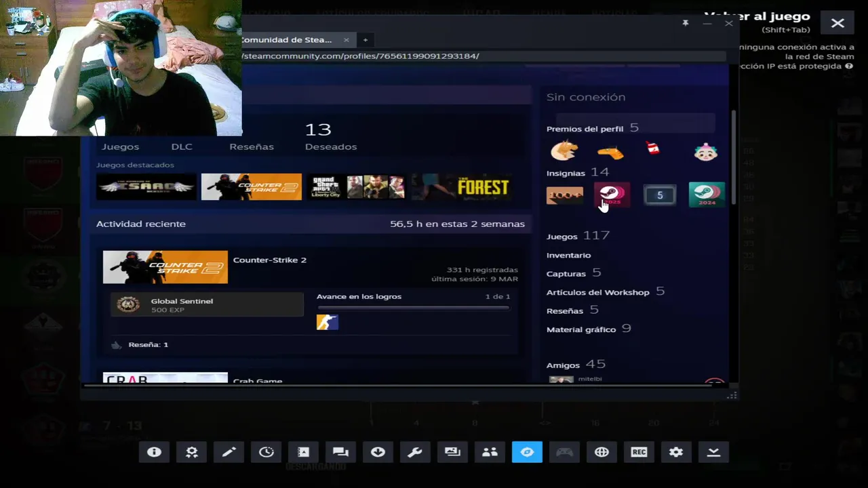
Task: Open the Reseñas profile tab
Action: [252, 146]
